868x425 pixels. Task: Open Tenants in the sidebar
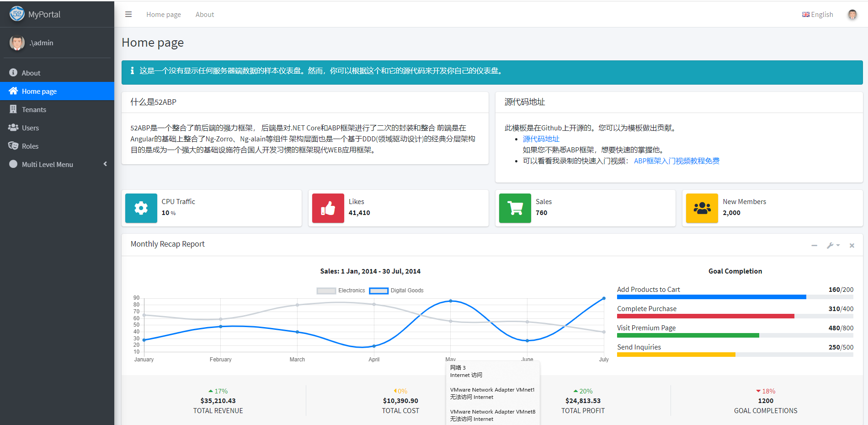(34, 109)
